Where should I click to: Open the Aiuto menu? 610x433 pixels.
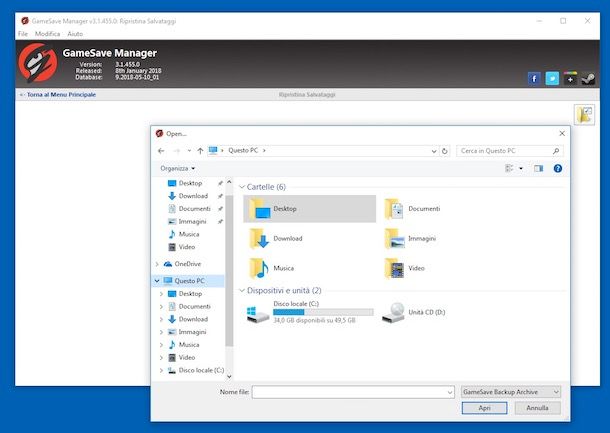click(75, 34)
